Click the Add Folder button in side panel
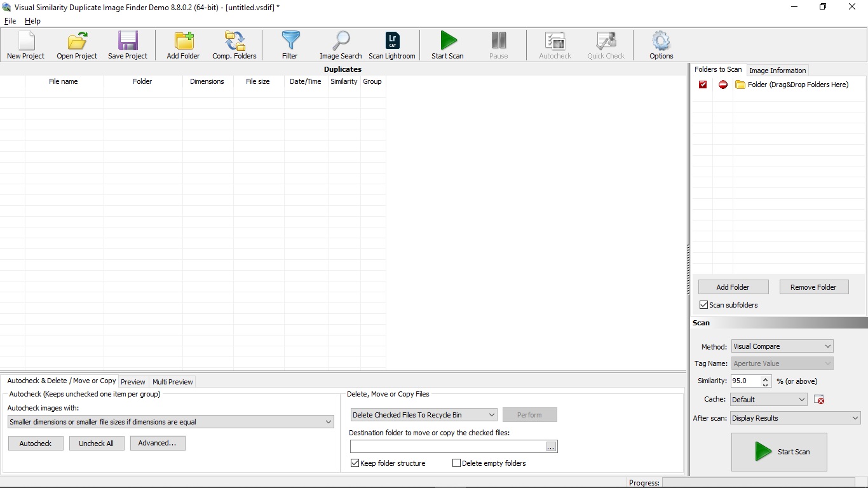Viewport: 868px width, 488px height. pyautogui.click(x=733, y=287)
